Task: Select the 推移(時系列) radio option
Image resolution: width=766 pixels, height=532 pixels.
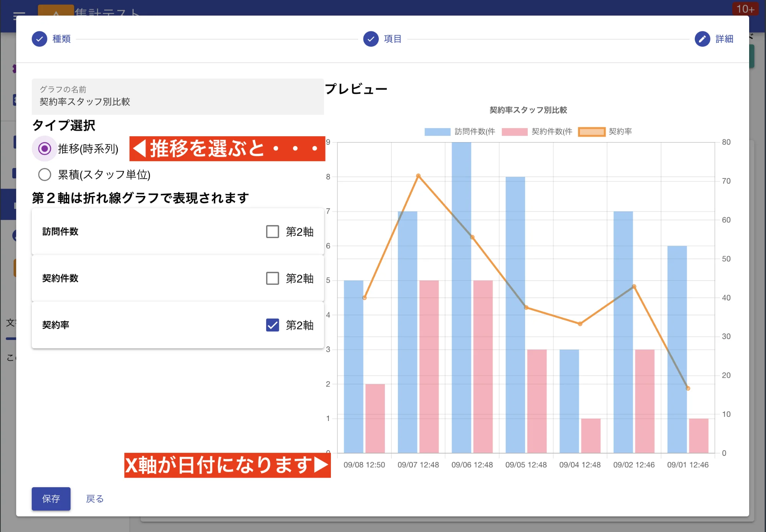Action: coord(44,149)
